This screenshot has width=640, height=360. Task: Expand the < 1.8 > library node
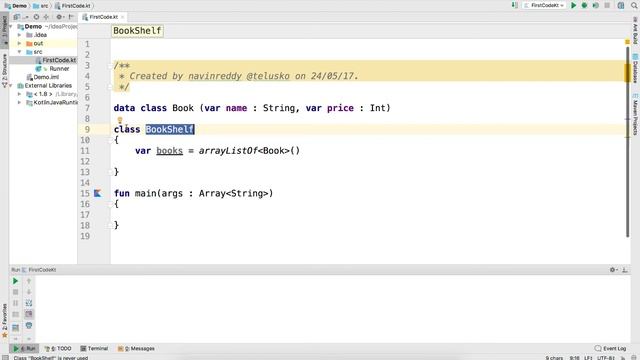click(19, 94)
